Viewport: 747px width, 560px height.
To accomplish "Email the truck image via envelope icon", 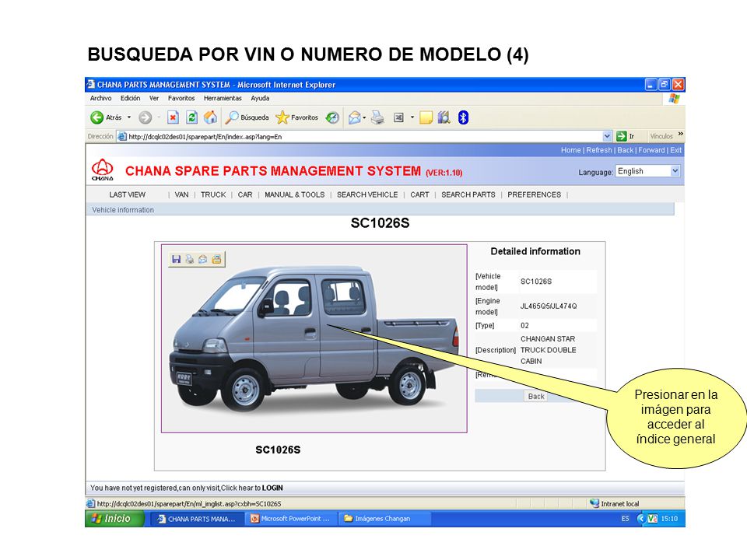I will point(203,259).
